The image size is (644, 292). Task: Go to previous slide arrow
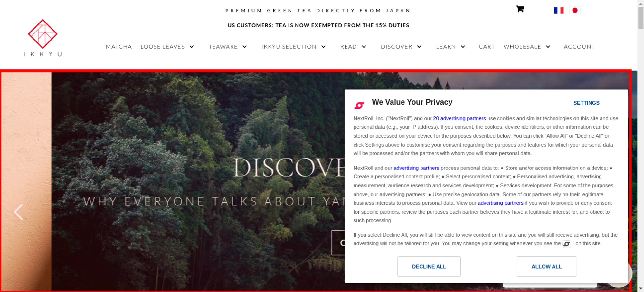tap(18, 212)
